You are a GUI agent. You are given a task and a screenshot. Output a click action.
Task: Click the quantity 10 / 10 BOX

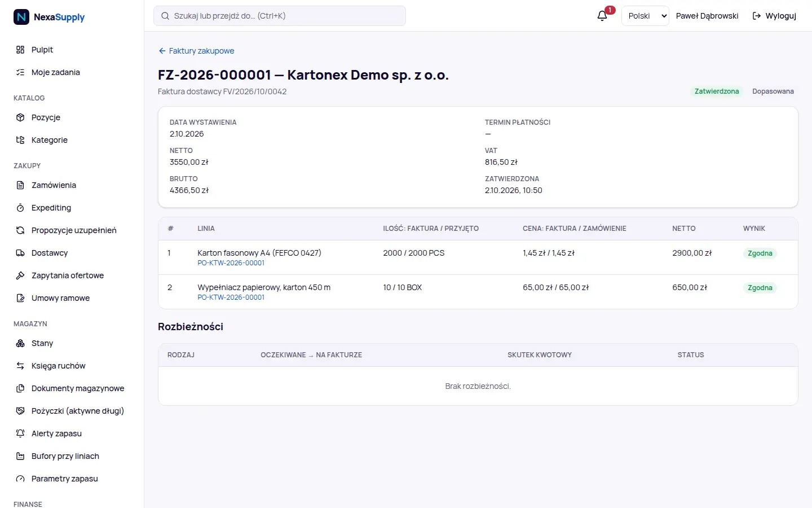(403, 287)
